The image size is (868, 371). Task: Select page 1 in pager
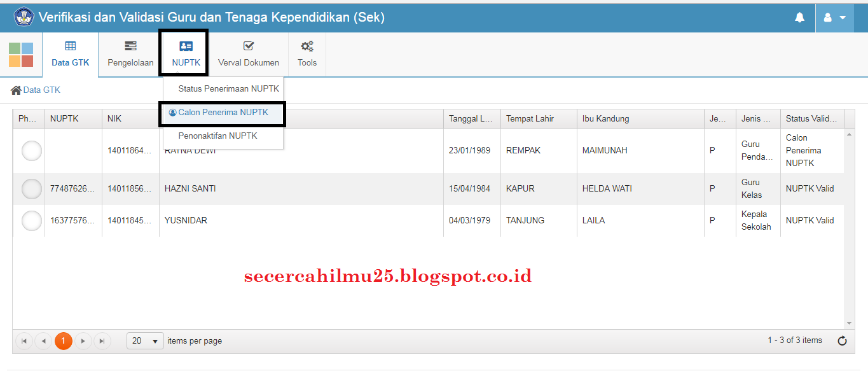click(64, 341)
